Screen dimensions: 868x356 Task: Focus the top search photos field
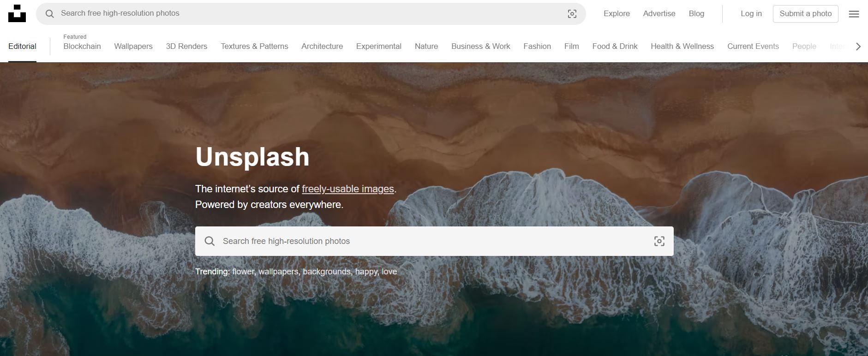tap(311, 14)
